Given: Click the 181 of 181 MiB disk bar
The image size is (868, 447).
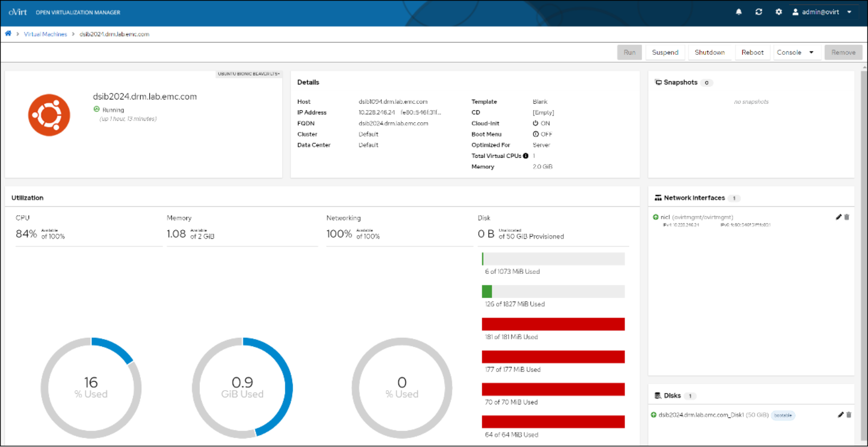Looking at the screenshot, I should [x=553, y=324].
